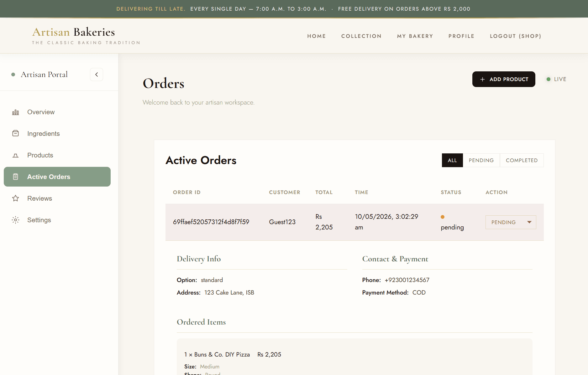This screenshot has width=588, height=375.
Task: Open Settings in the sidebar
Action: [57, 220]
